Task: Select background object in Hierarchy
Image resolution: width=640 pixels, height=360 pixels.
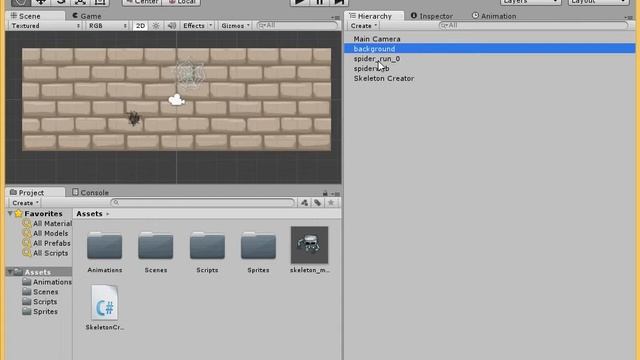Action: coord(490,49)
